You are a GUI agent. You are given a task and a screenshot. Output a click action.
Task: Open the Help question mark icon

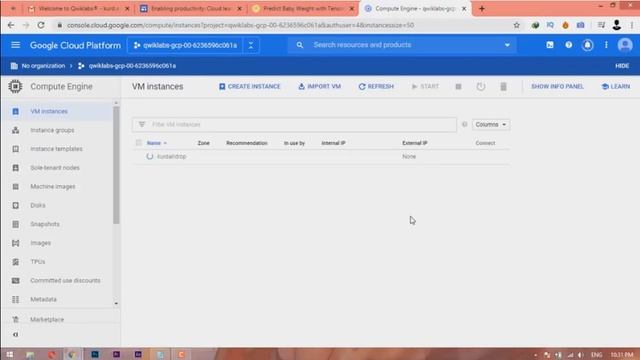(x=569, y=45)
